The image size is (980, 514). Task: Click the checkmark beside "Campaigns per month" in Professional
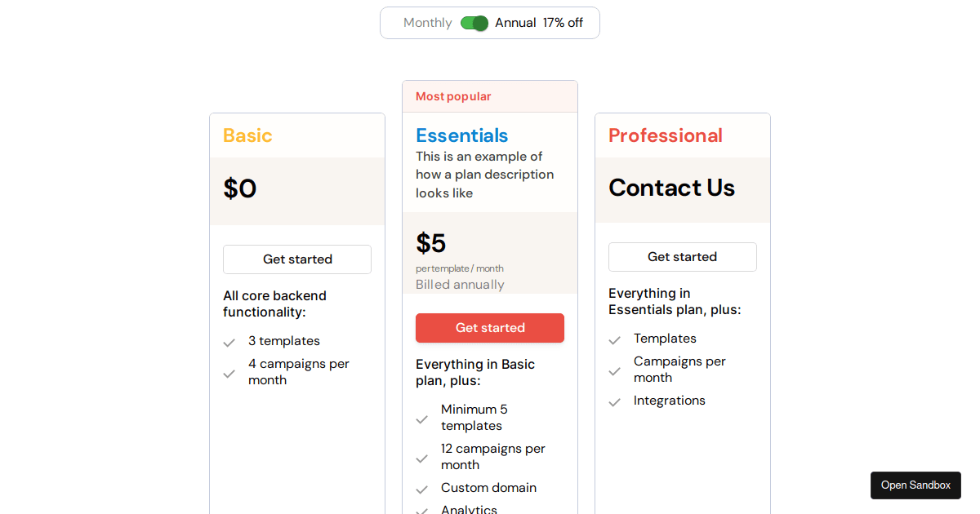[x=615, y=370]
